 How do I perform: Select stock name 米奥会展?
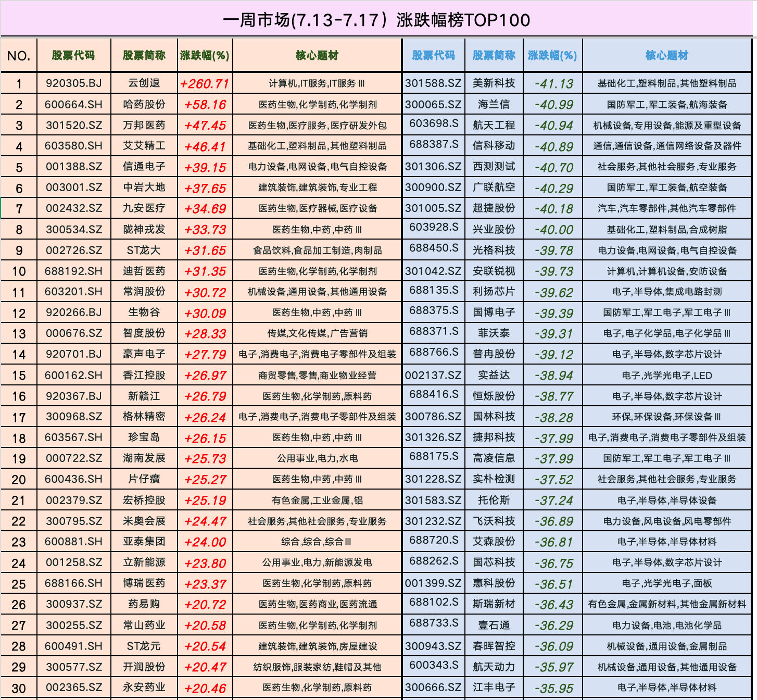click(144, 521)
